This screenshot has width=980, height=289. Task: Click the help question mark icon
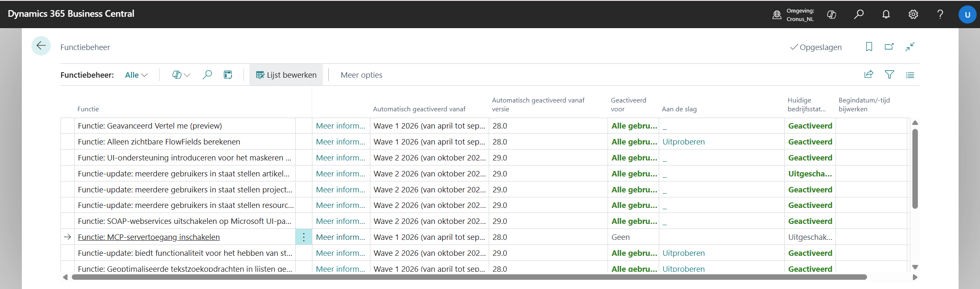pos(940,14)
